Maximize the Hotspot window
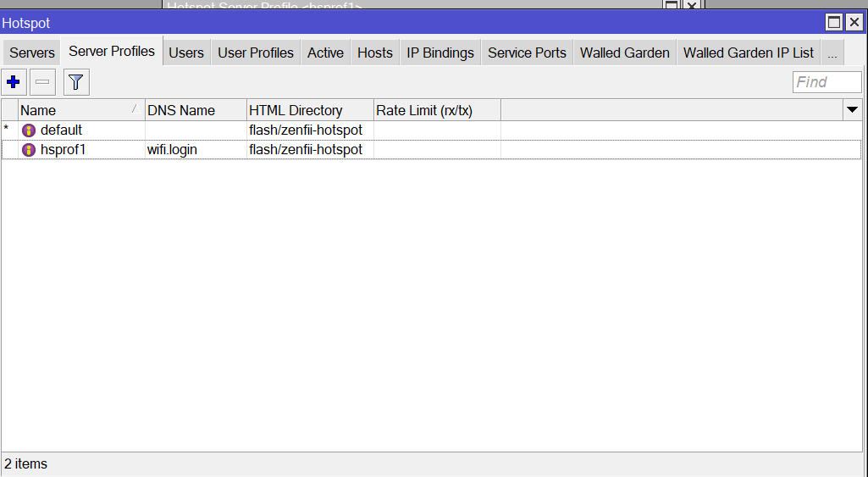The image size is (868, 477). (834, 22)
